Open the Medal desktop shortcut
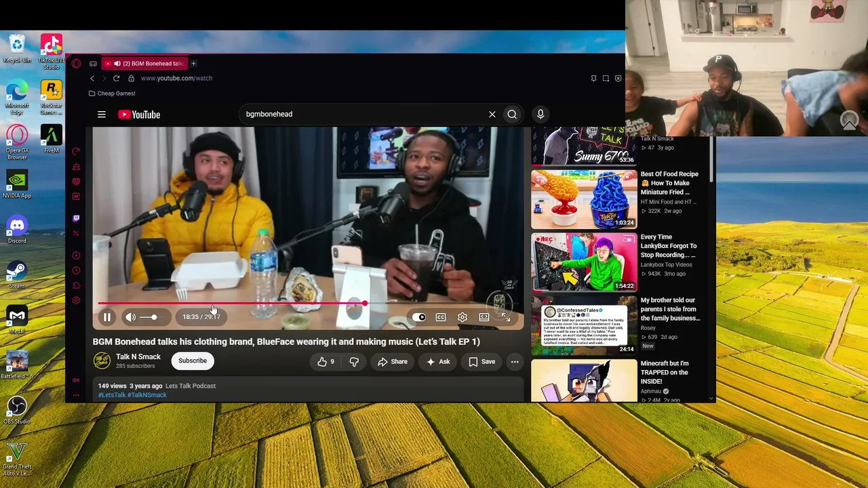 click(x=17, y=320)
